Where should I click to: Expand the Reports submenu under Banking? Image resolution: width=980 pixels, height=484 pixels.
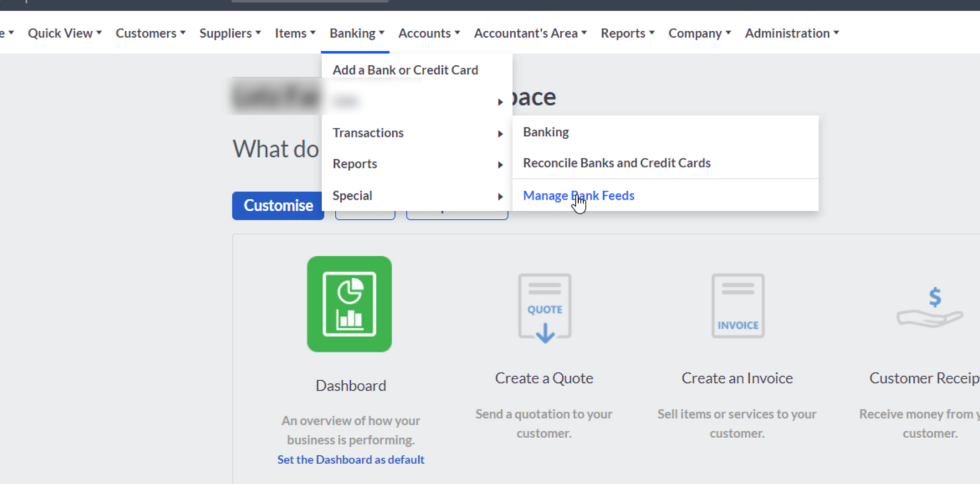tap(500, 164)
